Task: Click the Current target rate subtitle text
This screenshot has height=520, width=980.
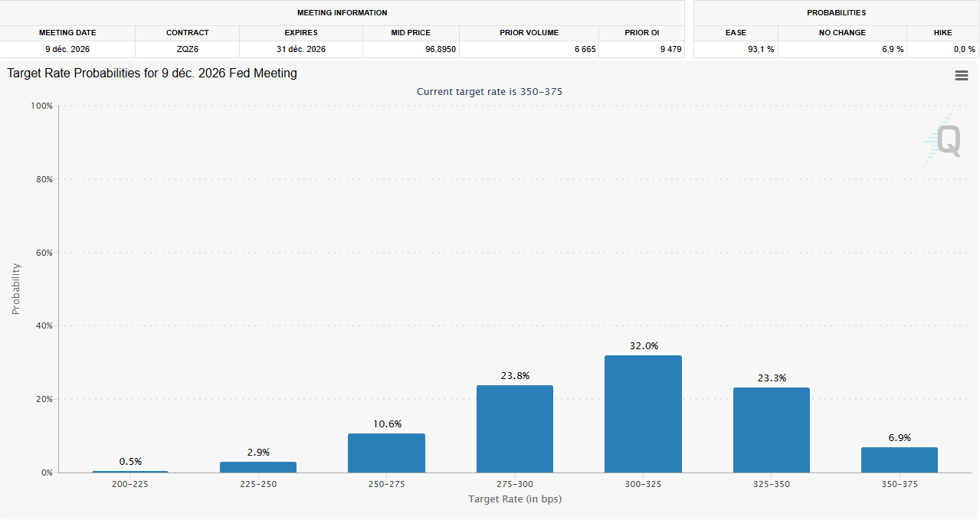Action: (489, 91)
